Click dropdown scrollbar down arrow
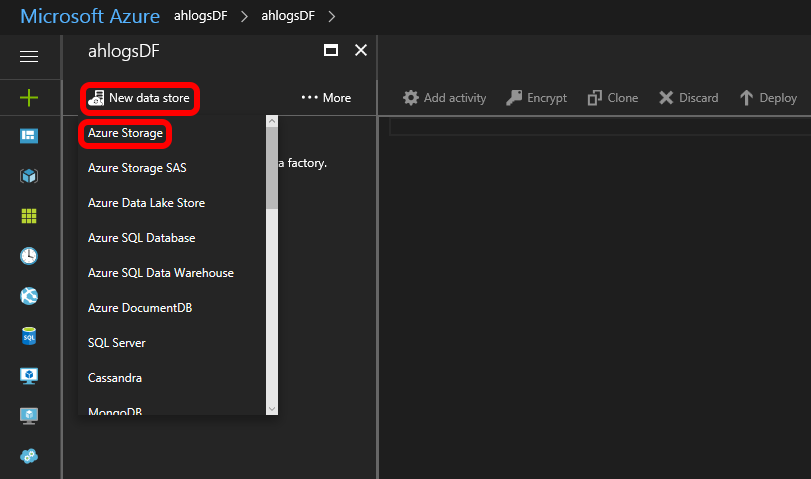 (x=272, y=409)
